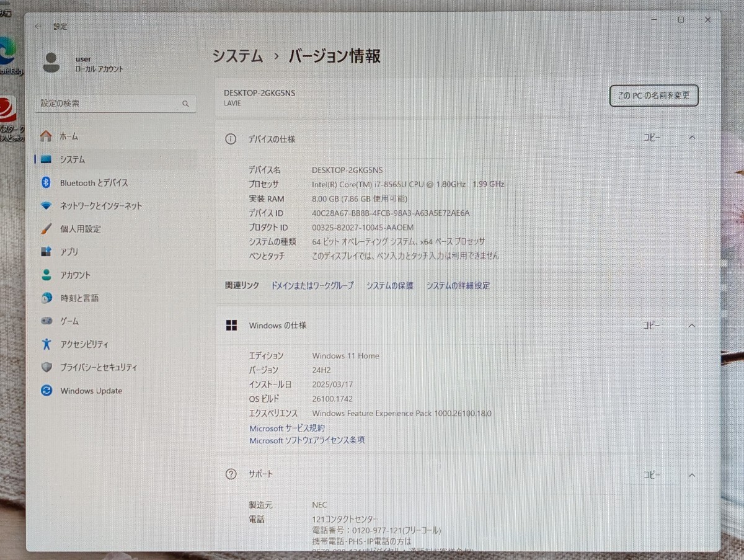
Task: Click the install date 2025/03/17
Action: tap(333, 384)
